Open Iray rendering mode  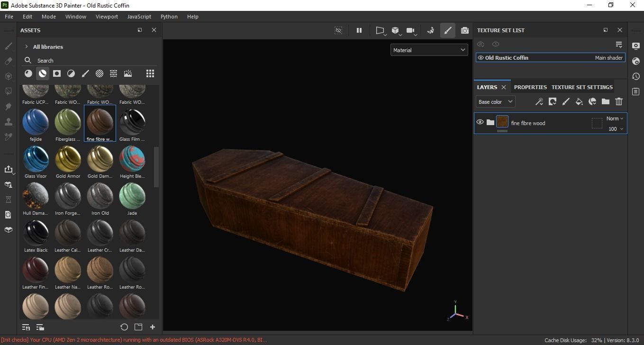click(x=431, y=30)
